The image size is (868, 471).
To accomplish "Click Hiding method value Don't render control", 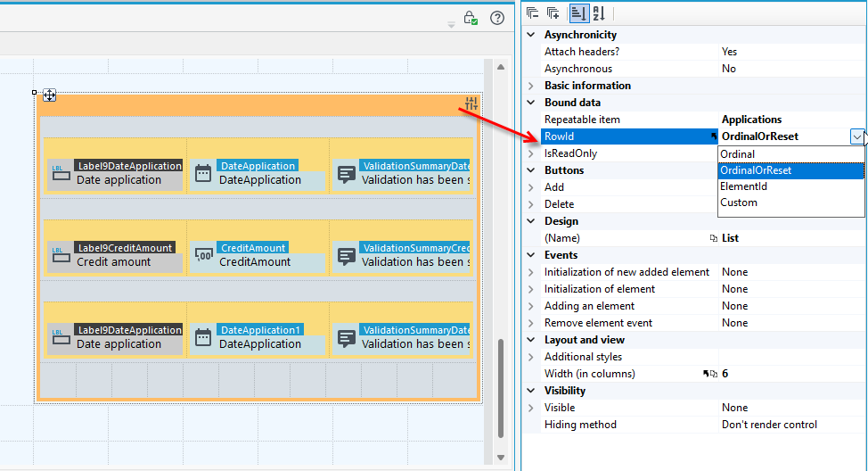I will (769, 425).
